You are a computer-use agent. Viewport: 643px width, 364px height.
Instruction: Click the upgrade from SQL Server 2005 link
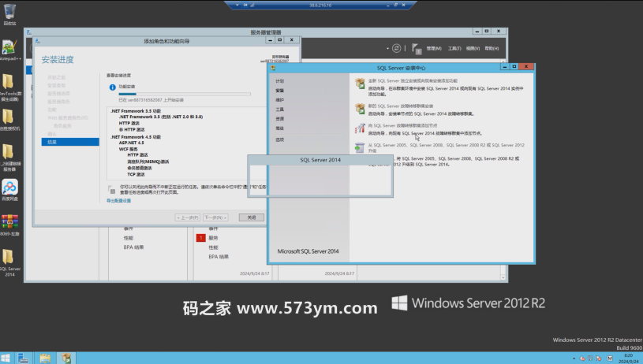click(x=447, y=148)
